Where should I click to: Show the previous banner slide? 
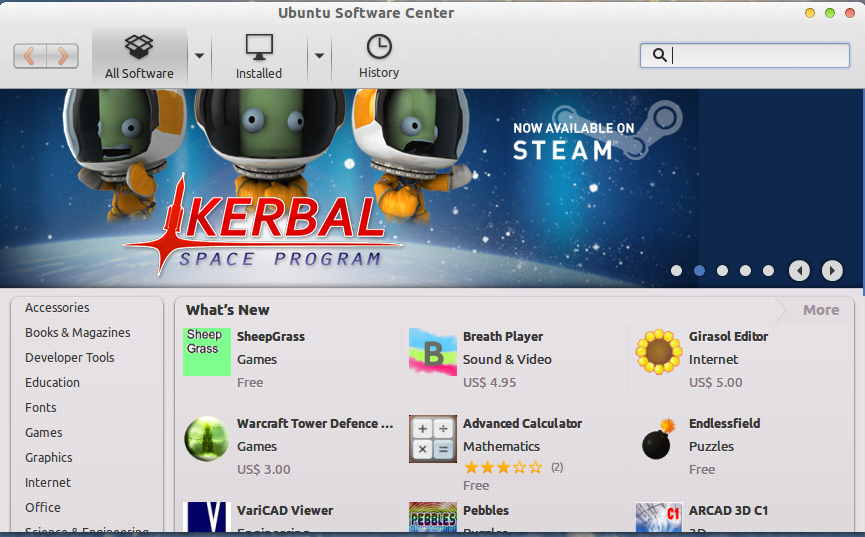click(799, 270)
